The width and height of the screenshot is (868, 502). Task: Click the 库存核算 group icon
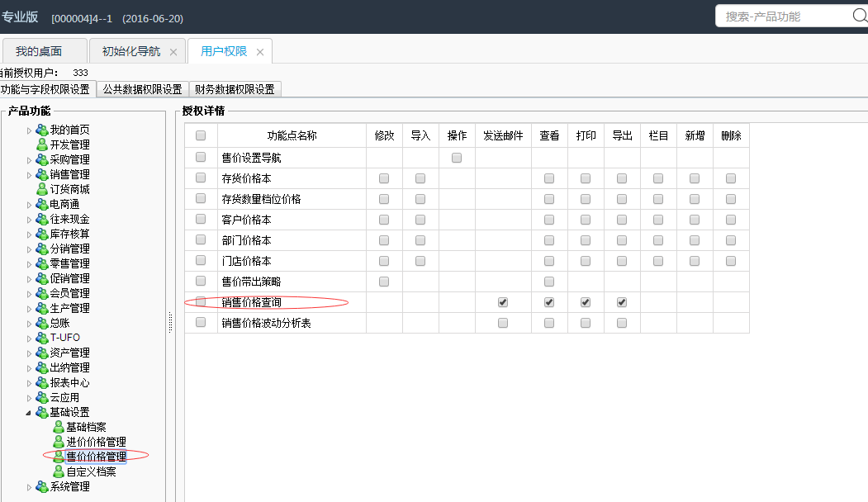(x=41, y=234)
